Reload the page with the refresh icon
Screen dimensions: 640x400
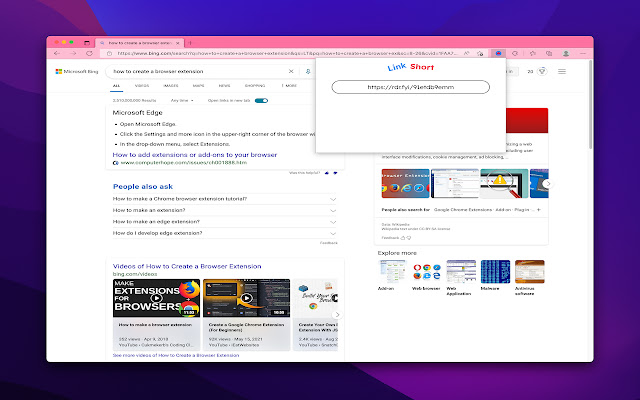[x=90, y=53]
